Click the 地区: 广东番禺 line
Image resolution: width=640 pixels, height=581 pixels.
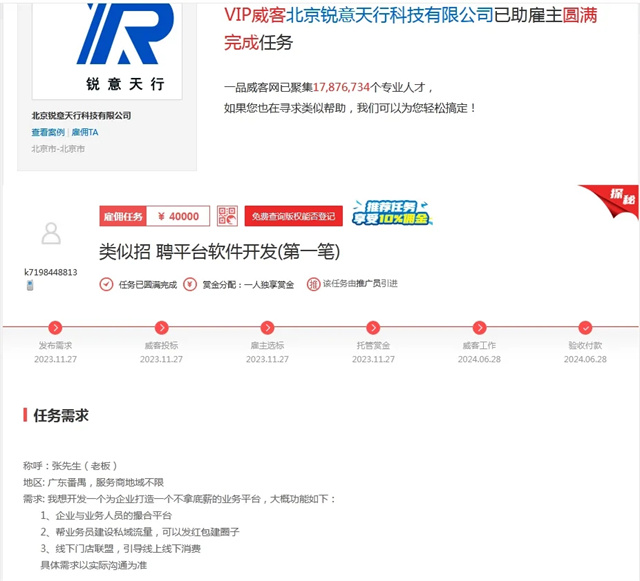[x=93, y=483]
